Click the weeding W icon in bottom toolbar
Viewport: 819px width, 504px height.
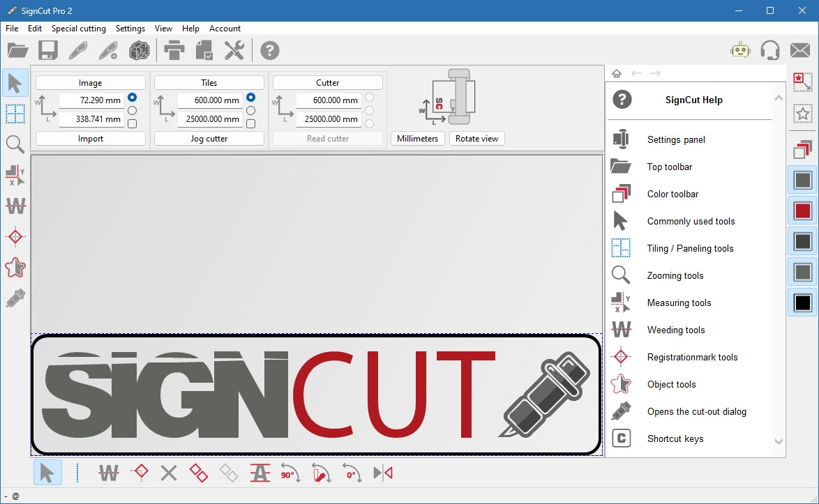109,473
